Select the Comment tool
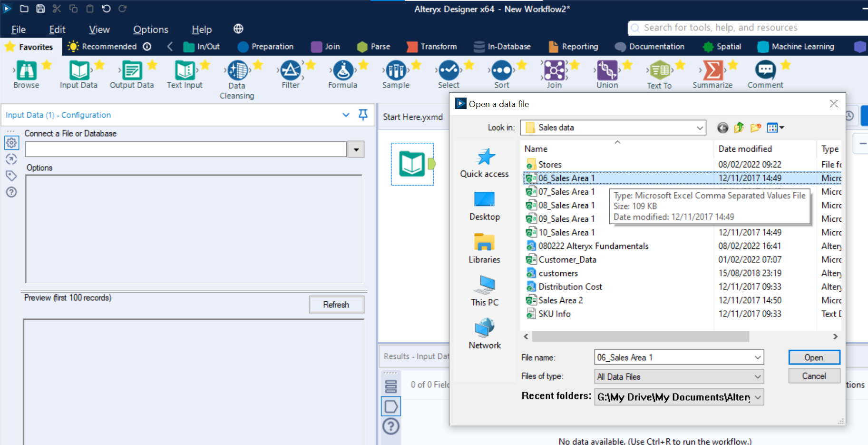This screenshot has width=868, height=445. 765,70
